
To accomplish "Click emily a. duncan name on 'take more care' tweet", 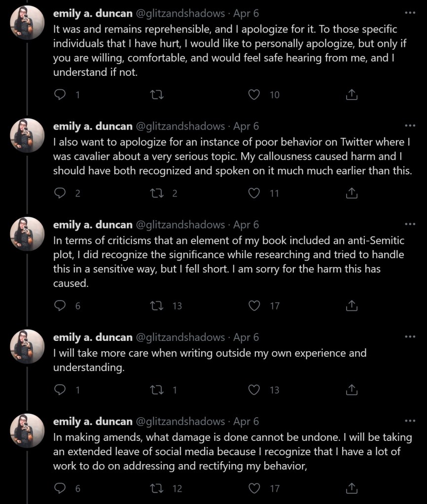I will [93, 337].
